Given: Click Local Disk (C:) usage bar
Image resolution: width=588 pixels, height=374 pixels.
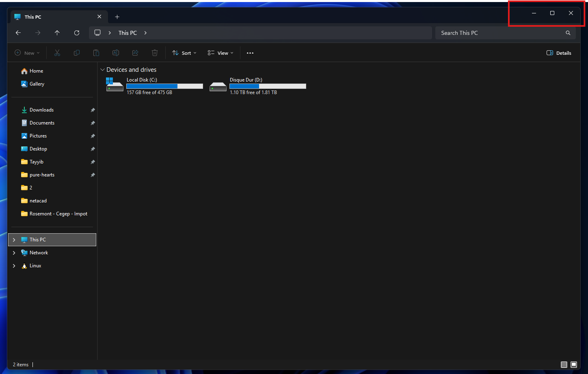Looking at the screenshot, I should 165,86.
